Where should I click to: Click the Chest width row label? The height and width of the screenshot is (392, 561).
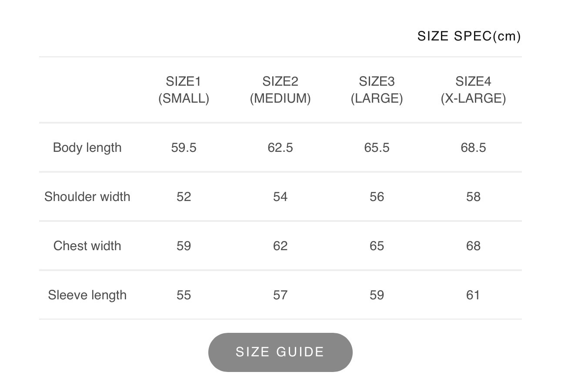pos(87,246)
